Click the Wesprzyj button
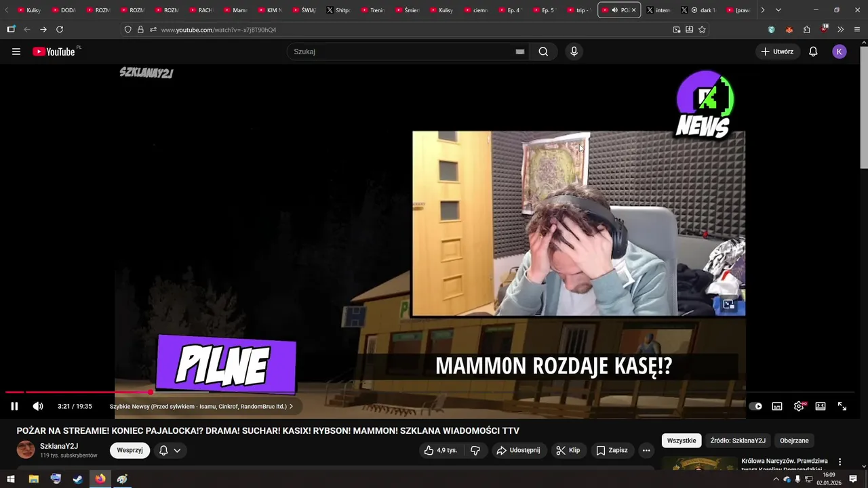868x488 pixels. 130,450
